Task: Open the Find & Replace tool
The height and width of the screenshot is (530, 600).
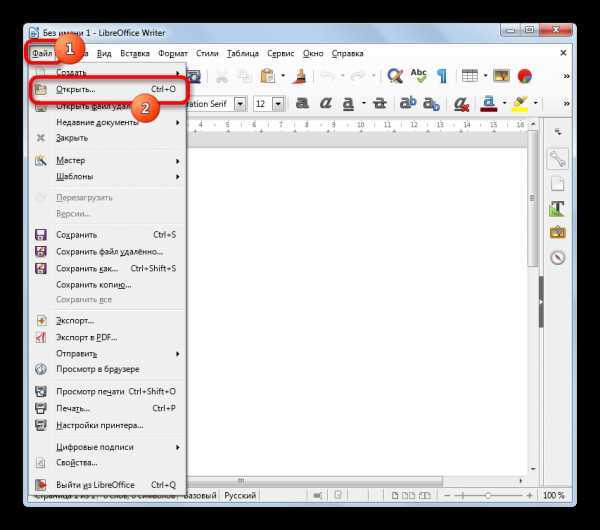Action: [x=395, y=76]
